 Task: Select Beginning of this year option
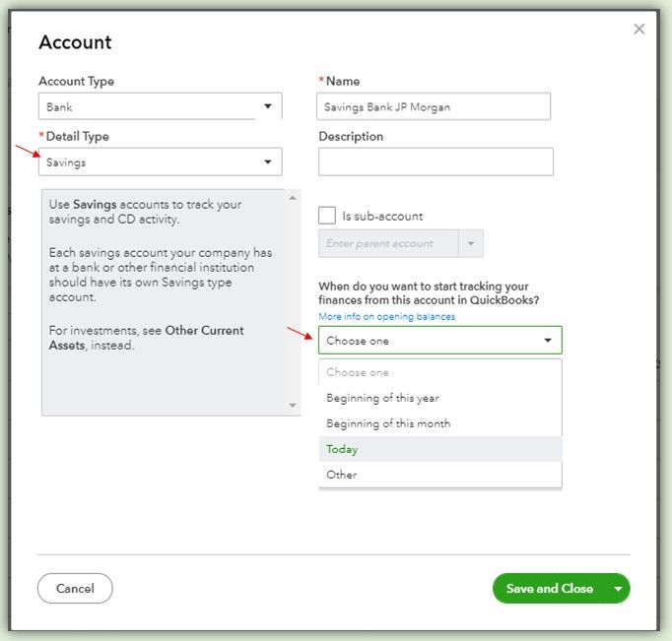(382, 398)
